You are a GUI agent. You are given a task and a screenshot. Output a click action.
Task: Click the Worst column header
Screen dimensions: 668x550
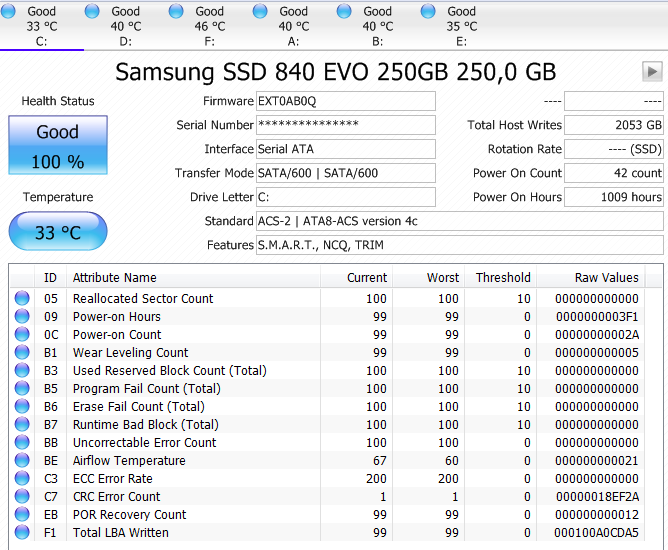(429, 278)
